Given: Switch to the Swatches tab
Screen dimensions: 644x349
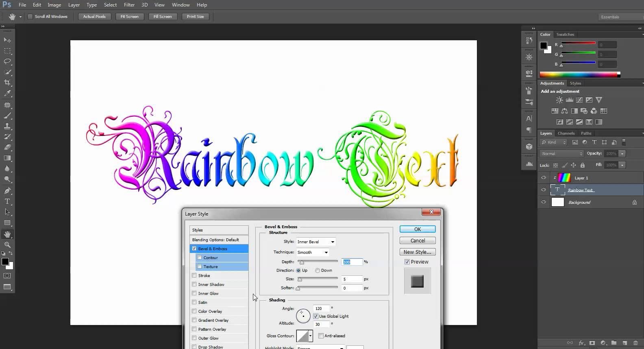Looking at the screenshot, I should (x=565, y=35).
